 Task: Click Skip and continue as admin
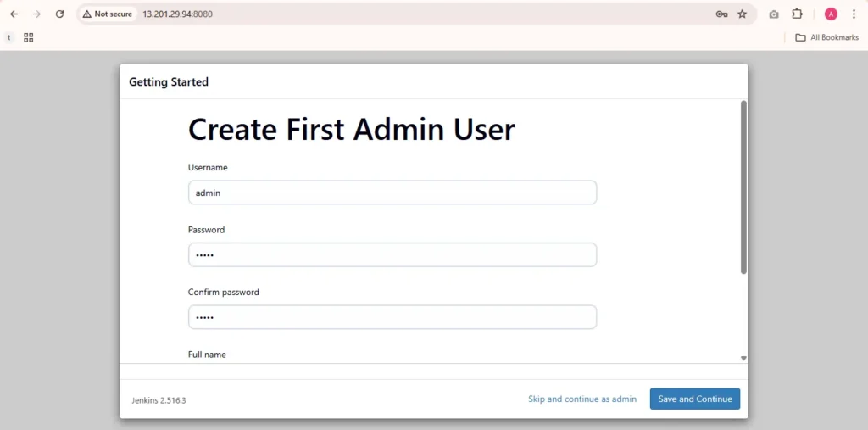click(581, 399)
